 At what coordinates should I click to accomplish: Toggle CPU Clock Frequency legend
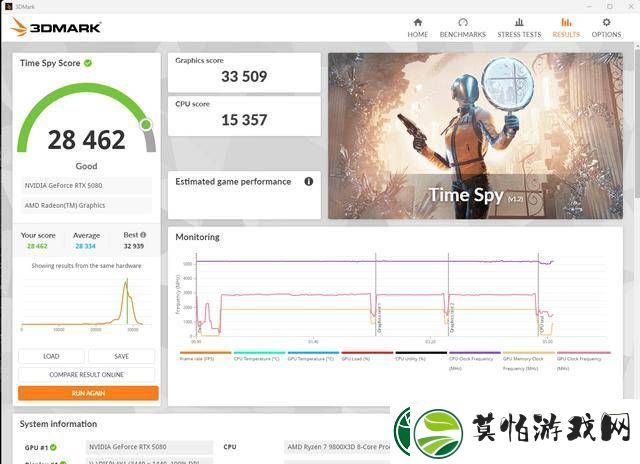[x=474, y=361]
